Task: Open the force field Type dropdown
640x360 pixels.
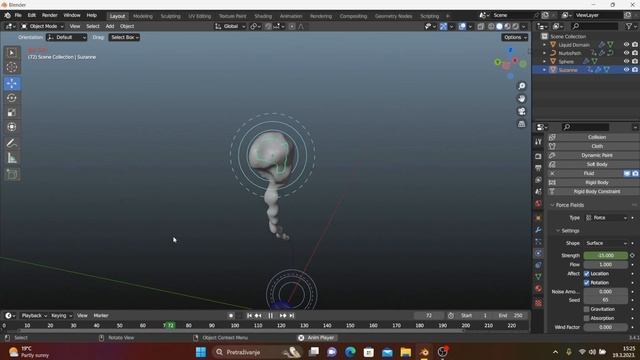Action: [x=606, y=218]
